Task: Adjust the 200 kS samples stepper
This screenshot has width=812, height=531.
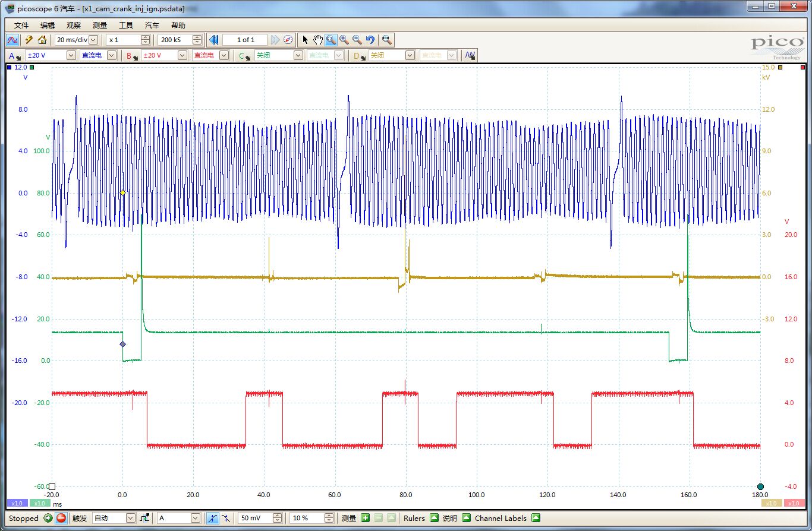Action: pos(197,40)
